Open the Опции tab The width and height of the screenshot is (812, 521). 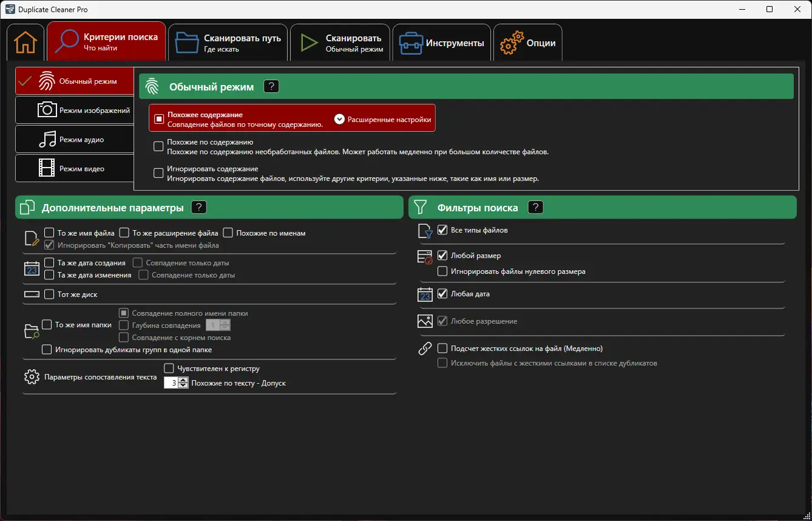[528, 43]
